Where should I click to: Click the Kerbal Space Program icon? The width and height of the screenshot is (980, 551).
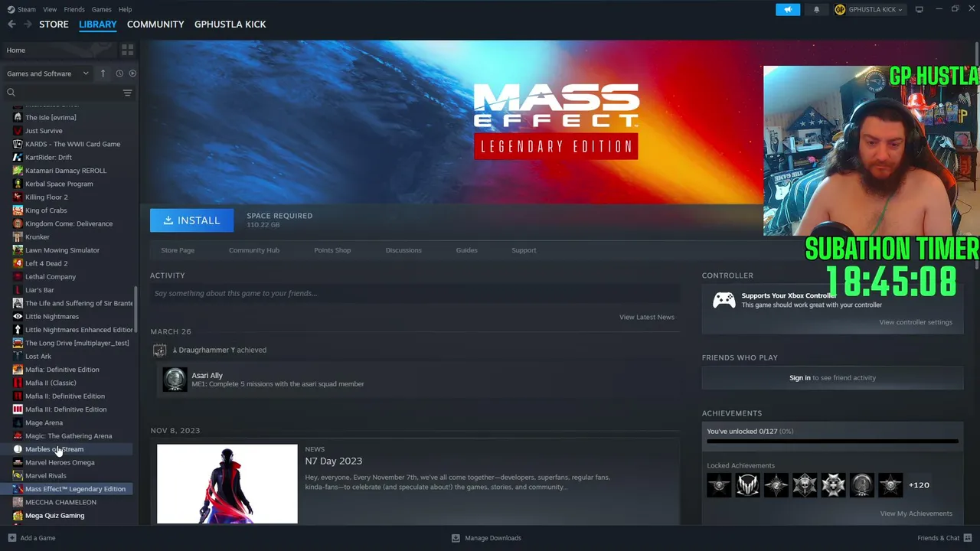tap(18, 184)
